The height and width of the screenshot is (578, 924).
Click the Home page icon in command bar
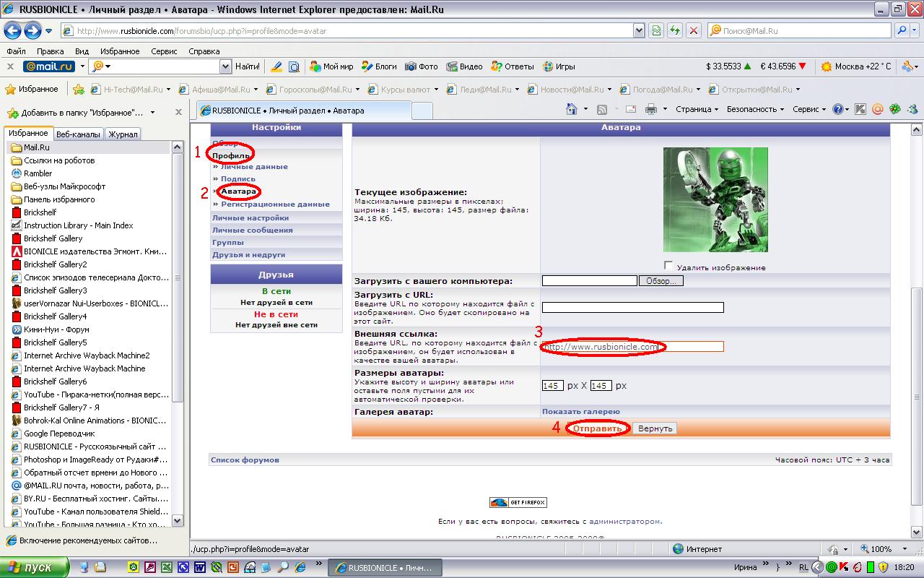(x=572, y=109)
